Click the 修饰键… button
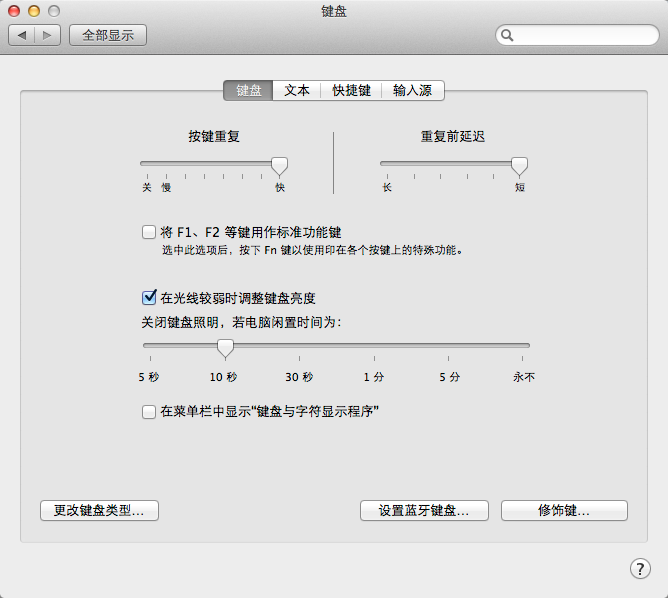This screenshot has width=668, height=598. 564,510
